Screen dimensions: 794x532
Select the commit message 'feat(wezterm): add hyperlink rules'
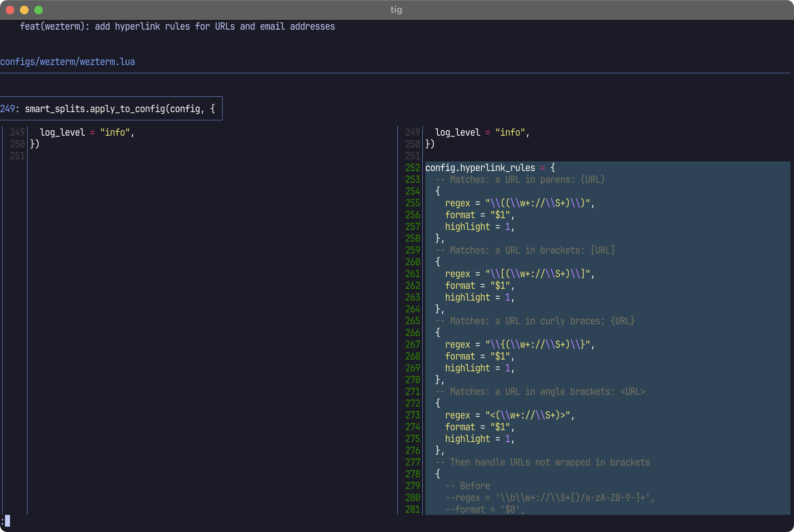(x=105, y=26)
